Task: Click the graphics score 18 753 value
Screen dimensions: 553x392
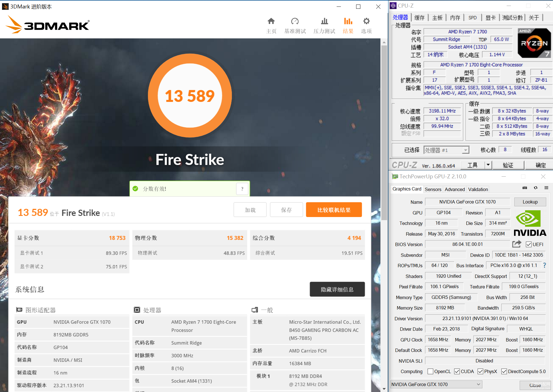Action: click(x=117, y=238)
